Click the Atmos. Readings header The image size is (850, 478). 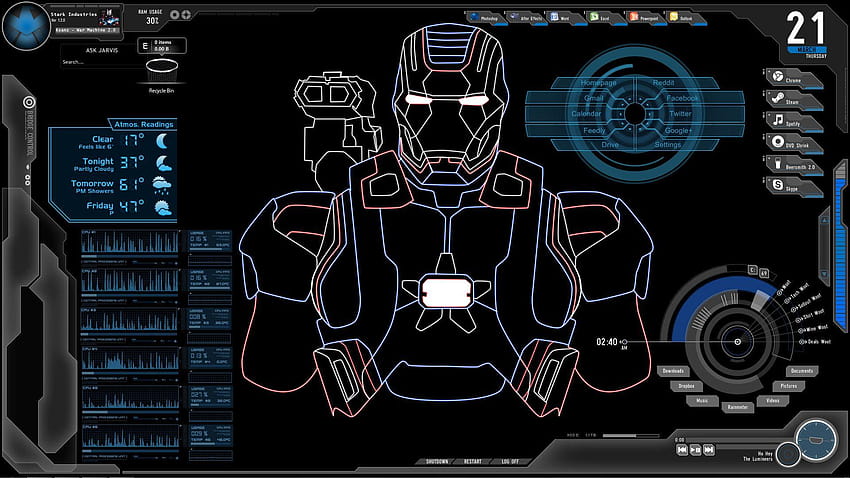pos(144,124)
